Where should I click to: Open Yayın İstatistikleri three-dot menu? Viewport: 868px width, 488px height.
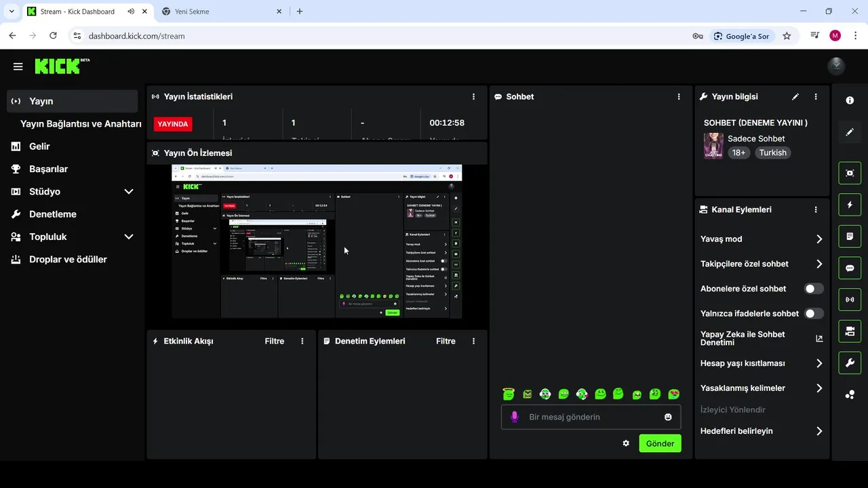pos(474,97)
